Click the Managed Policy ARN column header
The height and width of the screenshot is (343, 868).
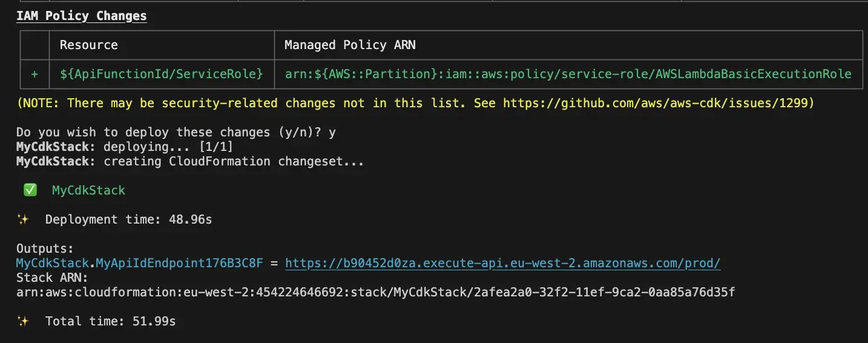(350, 45)
